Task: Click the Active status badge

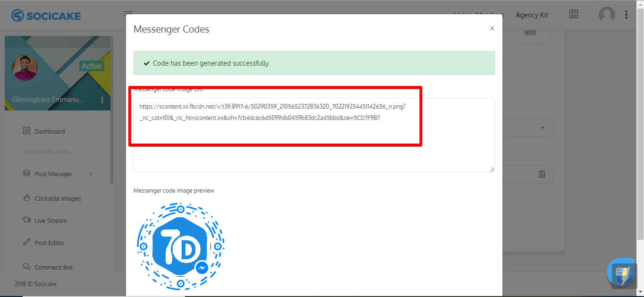Action: (92, 66)
